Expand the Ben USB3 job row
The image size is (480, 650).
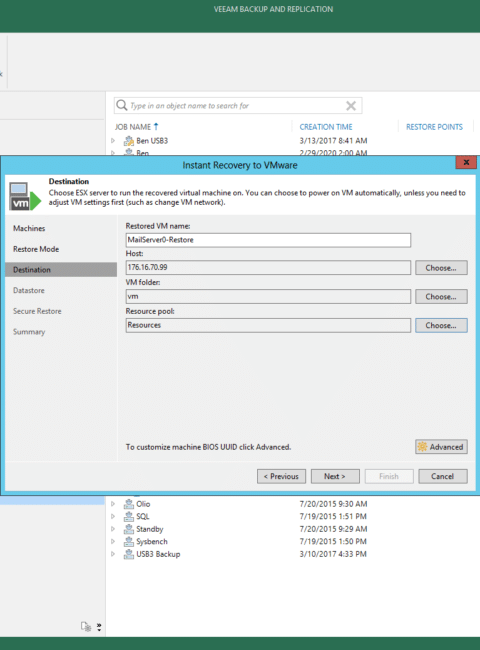pyautogui.click(x=113, y=141)
